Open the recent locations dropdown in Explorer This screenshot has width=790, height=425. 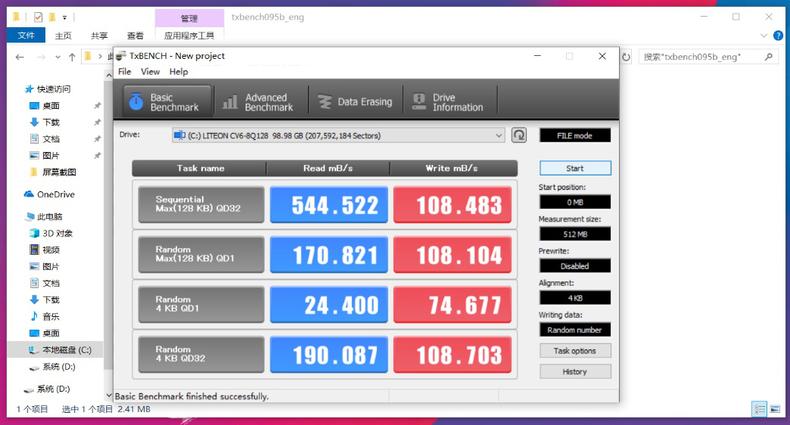pos(58,57)
